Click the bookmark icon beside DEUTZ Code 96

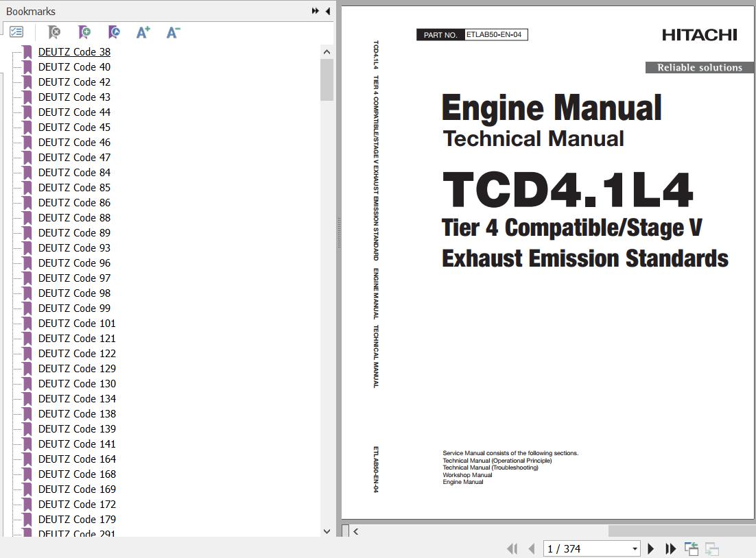click(x=27, y=263)
